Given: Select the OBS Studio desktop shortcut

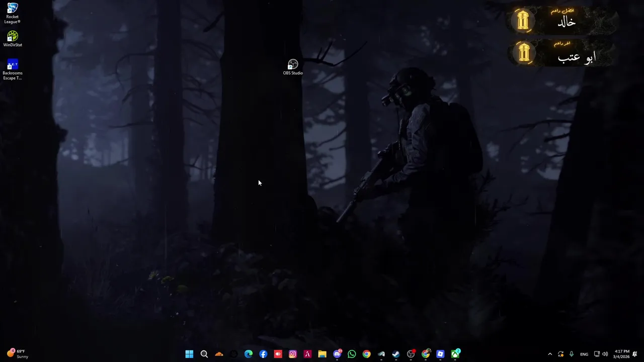Looking at the screenshot, I should [293, 67].
